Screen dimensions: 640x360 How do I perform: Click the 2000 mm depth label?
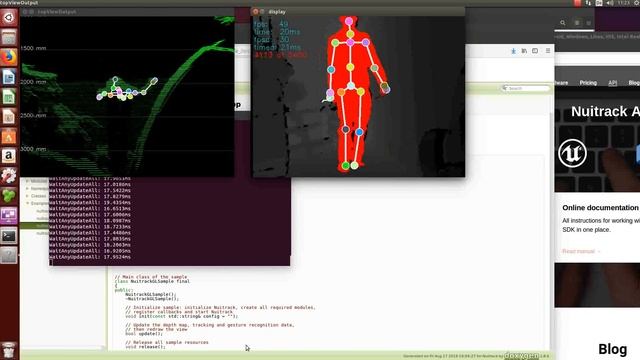coord(33,82)
